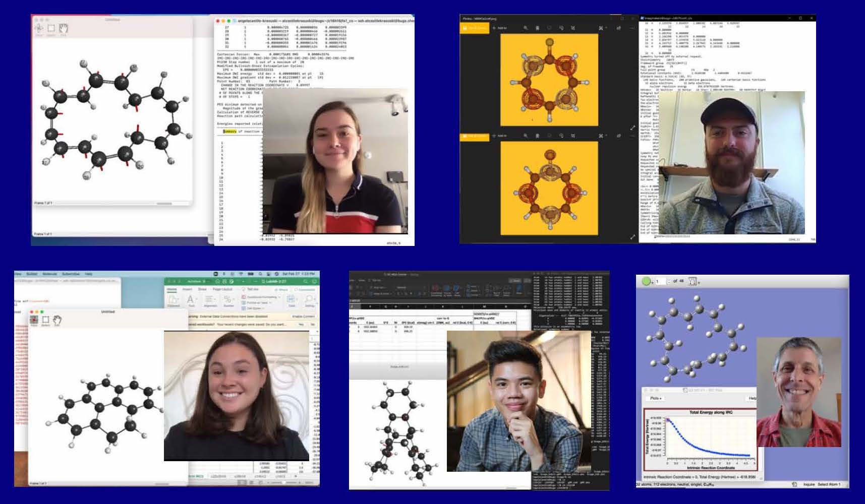
Task: Click Enable Content in Excel warning bar
Action: point(303,317)
